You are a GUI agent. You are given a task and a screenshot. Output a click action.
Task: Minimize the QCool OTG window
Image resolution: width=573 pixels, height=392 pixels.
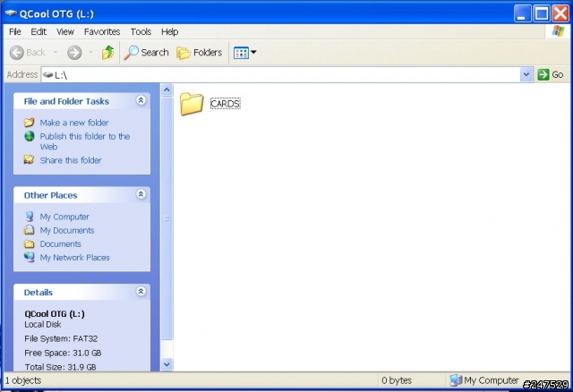(x=522, y=13)
